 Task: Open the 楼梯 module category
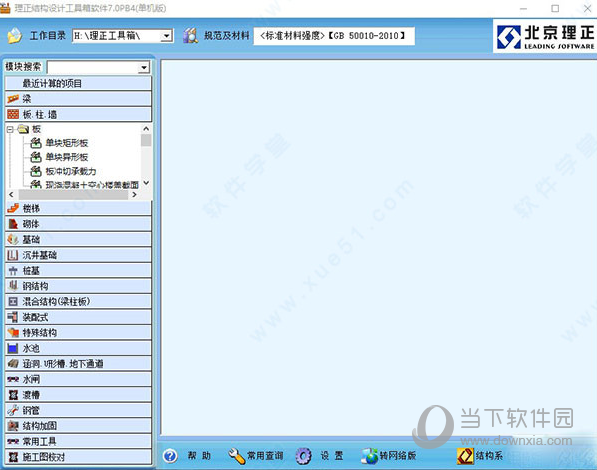78,208
